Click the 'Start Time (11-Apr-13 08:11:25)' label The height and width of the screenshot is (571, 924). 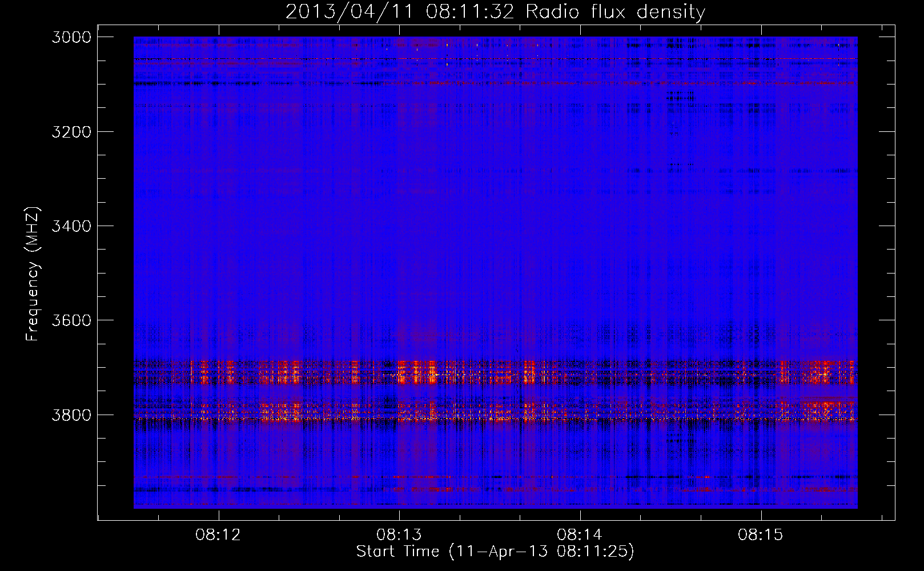tap(495, 552)
